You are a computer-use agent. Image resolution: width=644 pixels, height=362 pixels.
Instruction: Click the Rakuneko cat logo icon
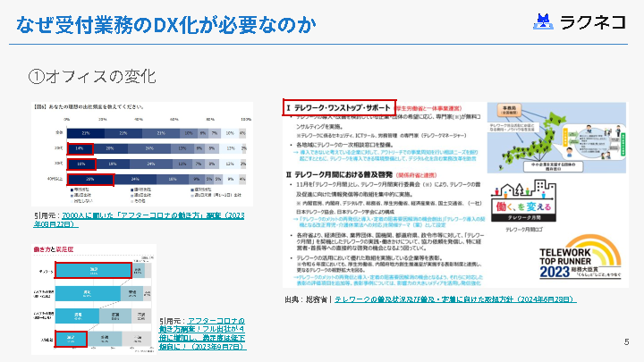tap(543, 21)
